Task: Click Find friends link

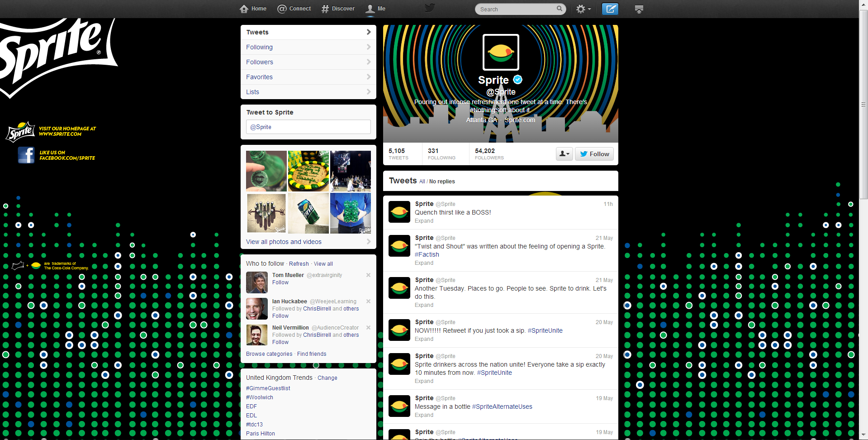Action: pos(312,354)
